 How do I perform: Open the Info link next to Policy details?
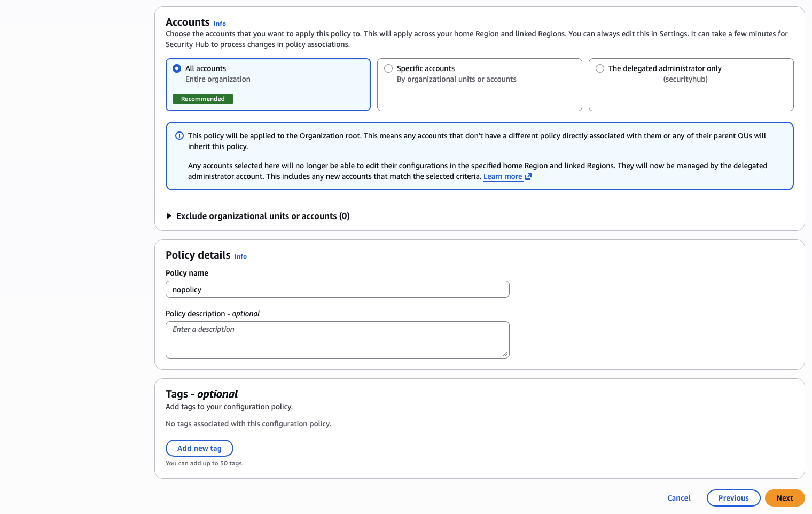[240, 256]
